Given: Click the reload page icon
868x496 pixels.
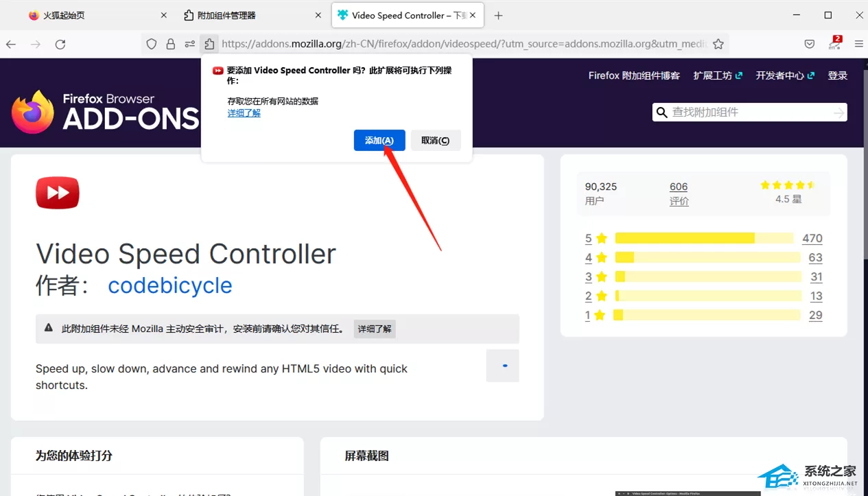Looking at the screenshot, I should click(60, 44).
